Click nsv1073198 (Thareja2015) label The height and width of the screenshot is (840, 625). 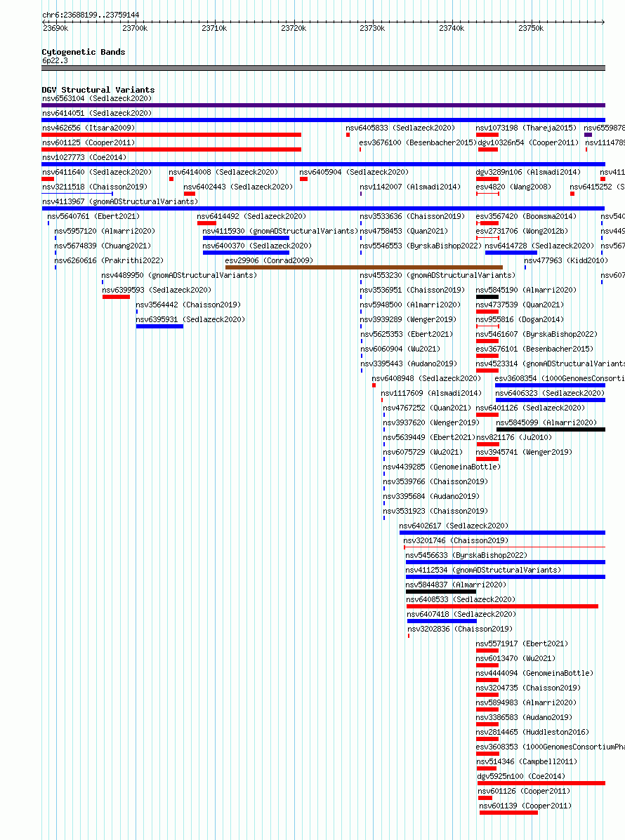527,128
